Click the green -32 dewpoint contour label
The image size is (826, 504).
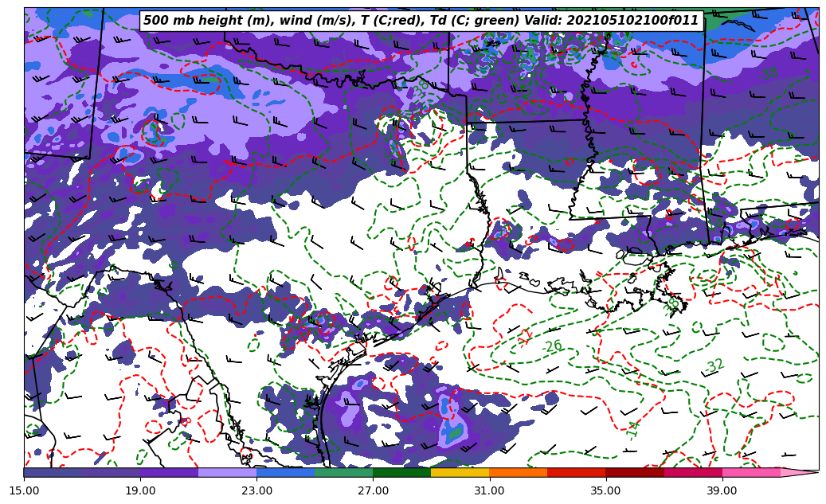pos(714,365)
